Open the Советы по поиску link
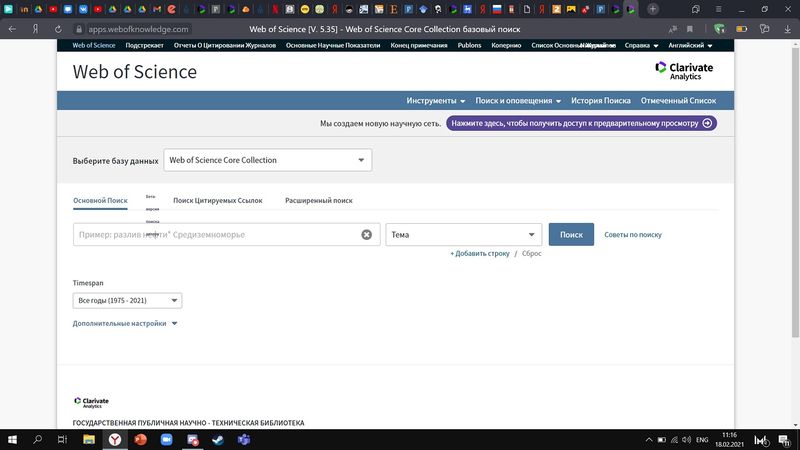The height and width of the screenshot is (450, 800). 633,235
